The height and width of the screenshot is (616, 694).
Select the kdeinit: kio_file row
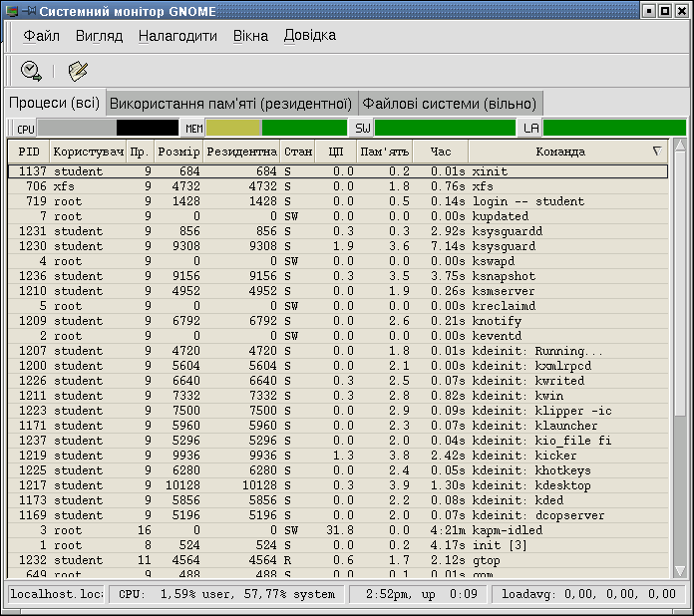tap(338, 441)
